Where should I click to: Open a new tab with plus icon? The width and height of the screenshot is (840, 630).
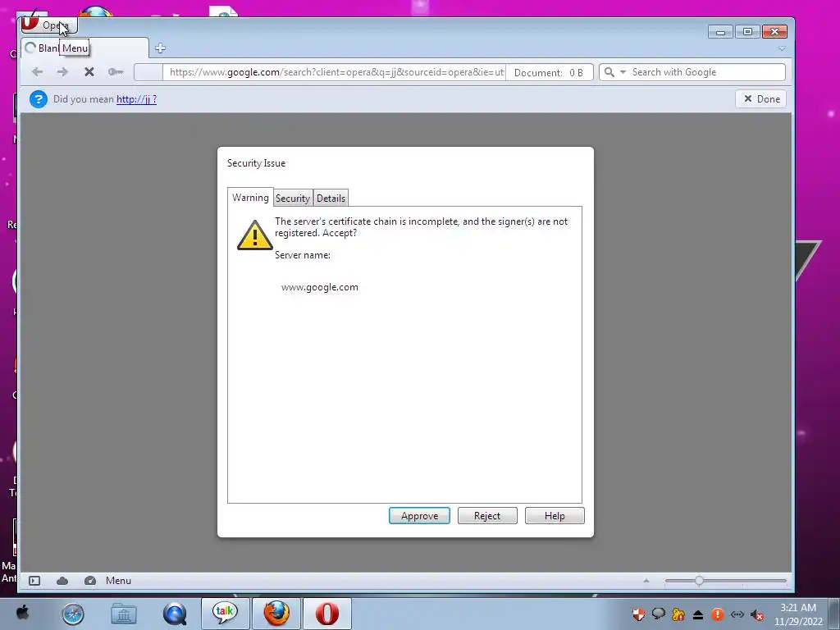pyautogui.click(x=160, y=48)
